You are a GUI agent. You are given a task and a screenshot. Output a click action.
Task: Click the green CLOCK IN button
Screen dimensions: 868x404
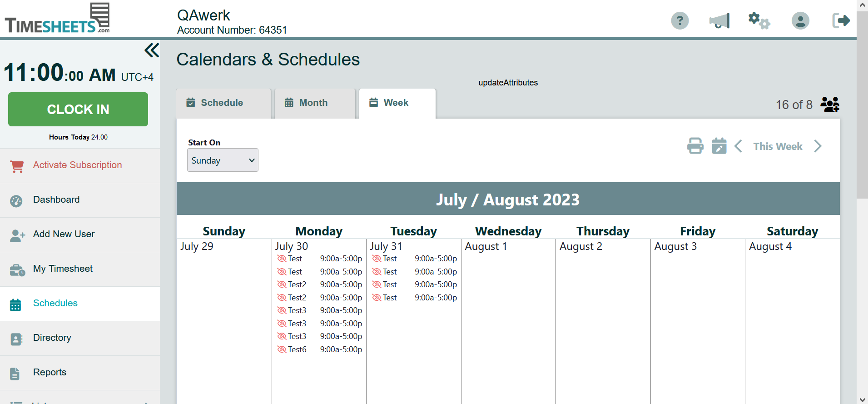tap(78, 109)
